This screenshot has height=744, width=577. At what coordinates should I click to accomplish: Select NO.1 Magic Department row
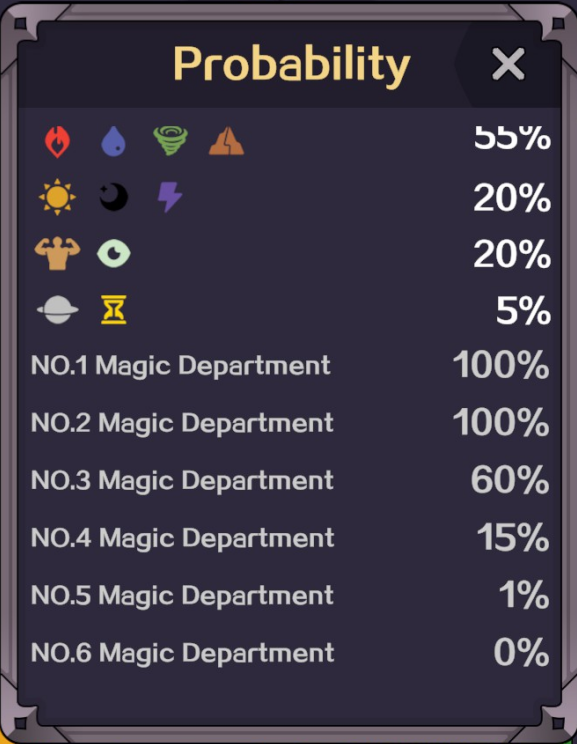click(289, 365)
